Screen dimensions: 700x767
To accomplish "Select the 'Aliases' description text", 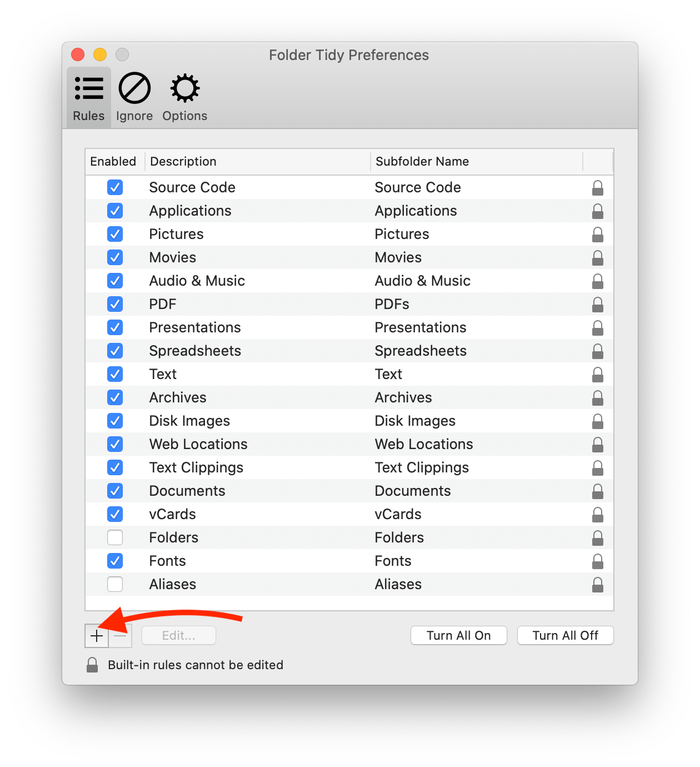I will tap(173, 584).
